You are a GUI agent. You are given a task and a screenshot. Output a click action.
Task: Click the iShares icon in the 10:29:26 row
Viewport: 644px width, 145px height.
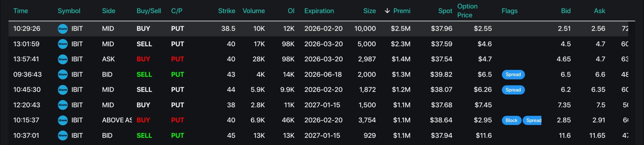(63, 29)
